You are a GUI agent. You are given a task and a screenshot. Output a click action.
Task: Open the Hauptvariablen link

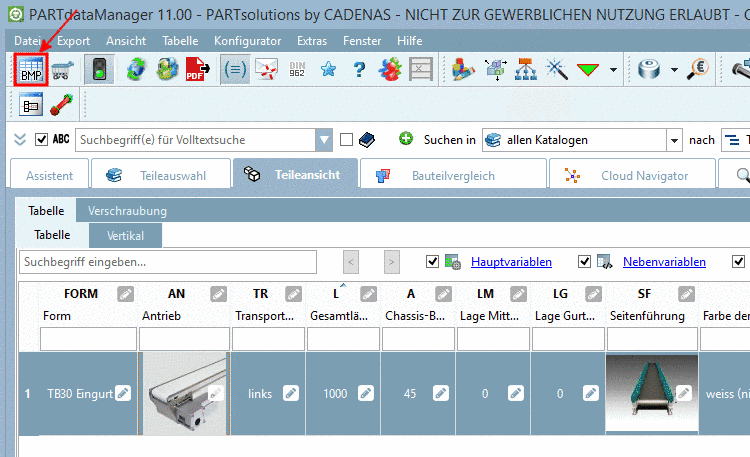pos(511,262)
